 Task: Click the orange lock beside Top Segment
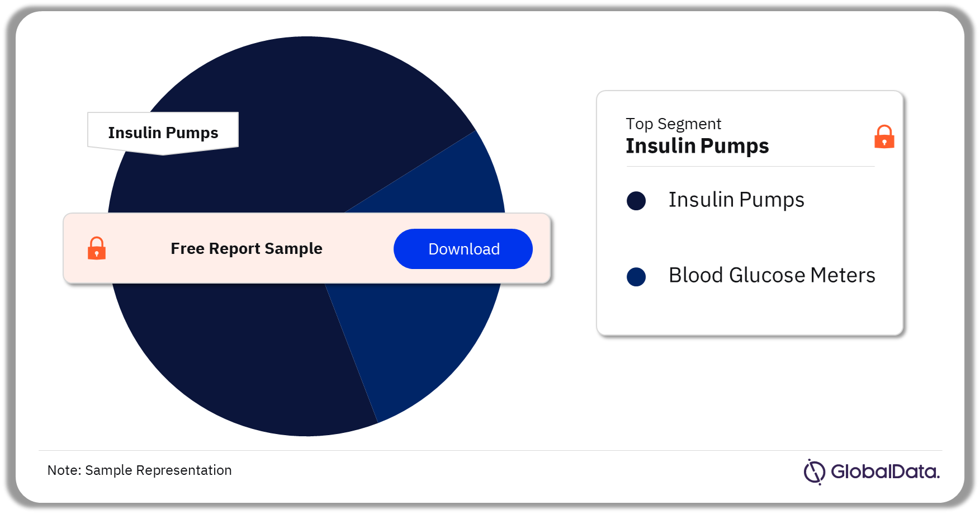click(884, 136)
